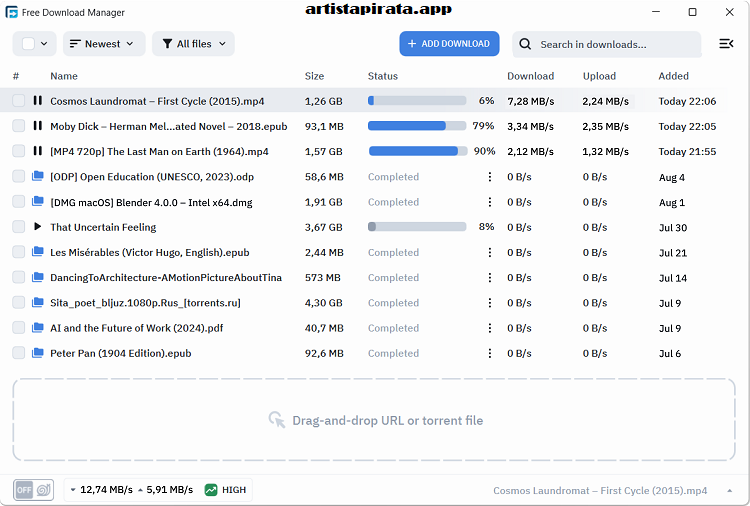Open more options for Blender dmg row
The width and height of the screenshot is (750, 506).
[x=489, y=202]
